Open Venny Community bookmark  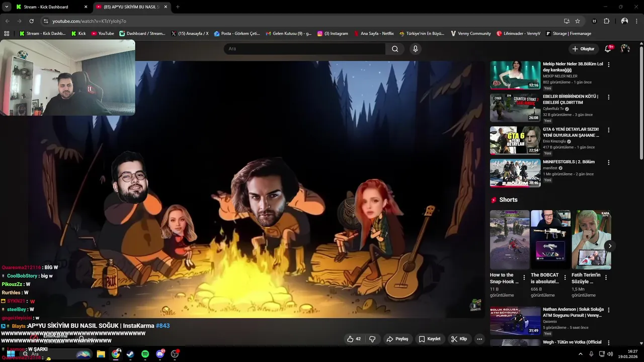470,34
